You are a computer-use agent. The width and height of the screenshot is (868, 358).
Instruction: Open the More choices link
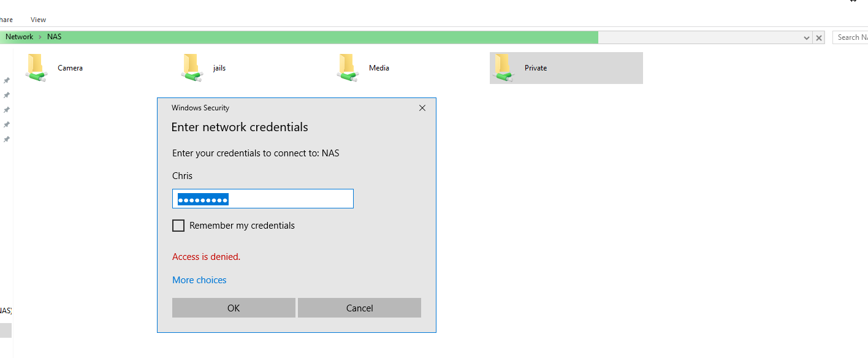click(x=199, y=280)
